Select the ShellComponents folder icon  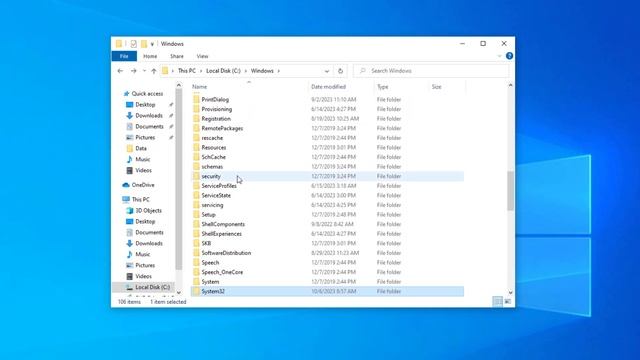(x=196, y=224)
